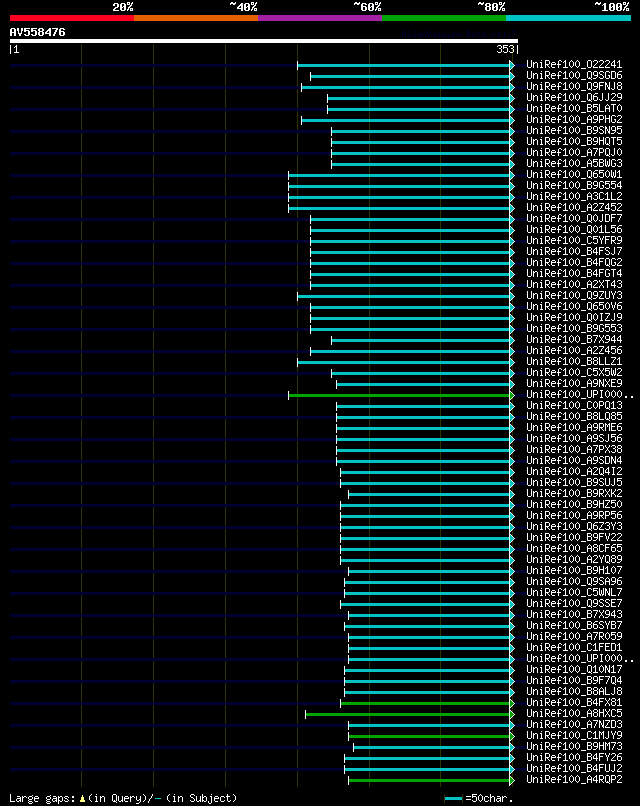Screen dimensions: 640x806
Task: Select the UniRef100_Q9SA96 label
Action: tap(574, 581)
